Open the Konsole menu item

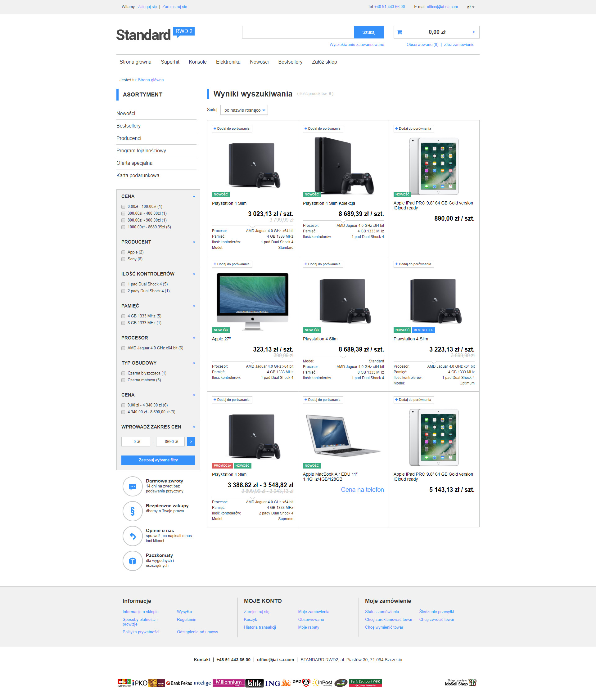tap(198, 62)
